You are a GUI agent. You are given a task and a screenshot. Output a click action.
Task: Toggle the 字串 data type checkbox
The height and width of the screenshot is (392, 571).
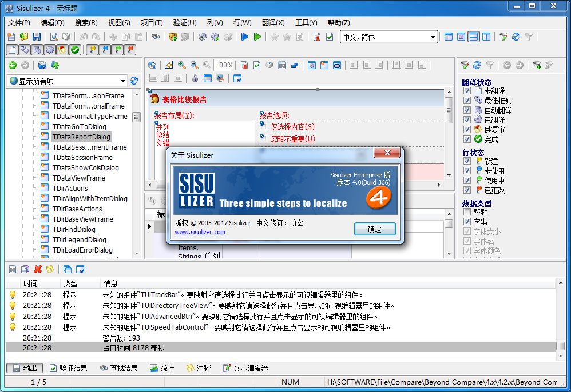pyautogui.click(x=467, y=222)
